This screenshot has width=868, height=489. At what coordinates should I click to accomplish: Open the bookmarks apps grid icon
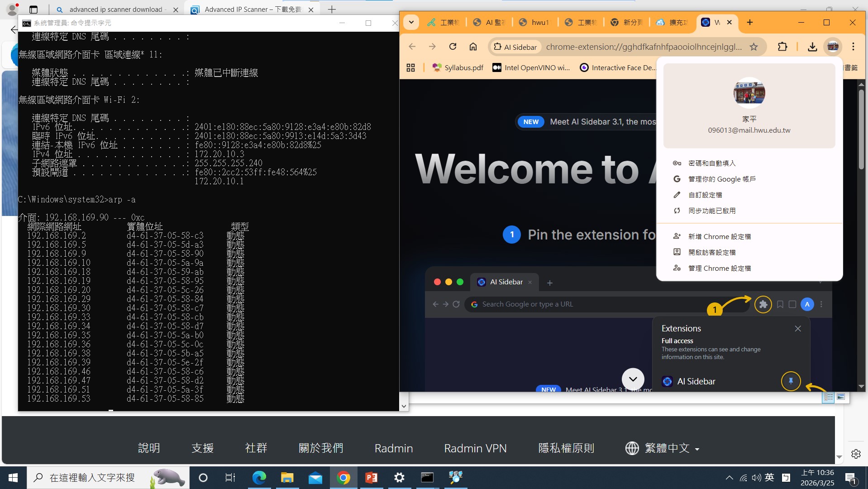tap(410, 67)
